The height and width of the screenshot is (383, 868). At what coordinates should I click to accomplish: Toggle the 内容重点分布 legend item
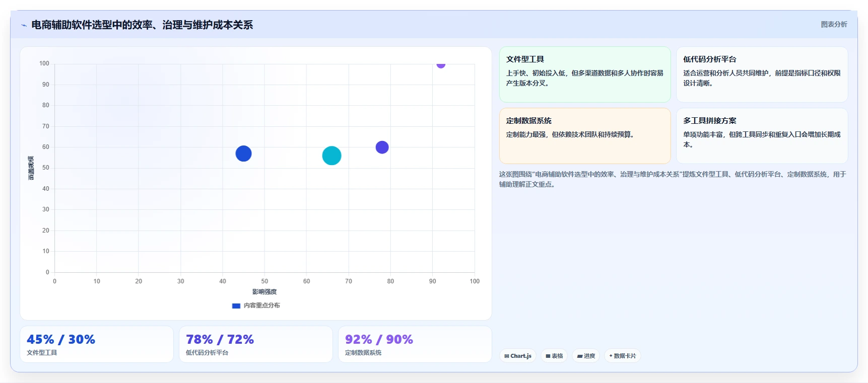click(256, 305)
